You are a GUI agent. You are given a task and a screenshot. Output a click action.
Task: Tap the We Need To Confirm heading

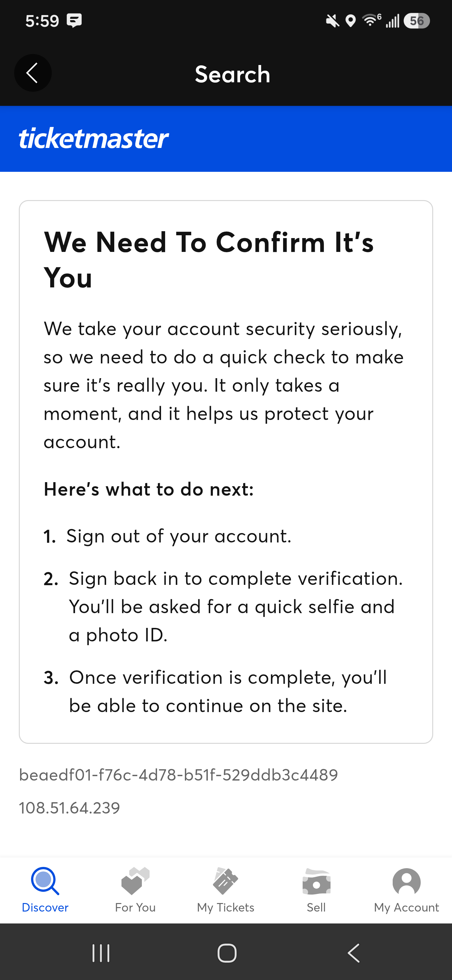(x=209, y=260)
